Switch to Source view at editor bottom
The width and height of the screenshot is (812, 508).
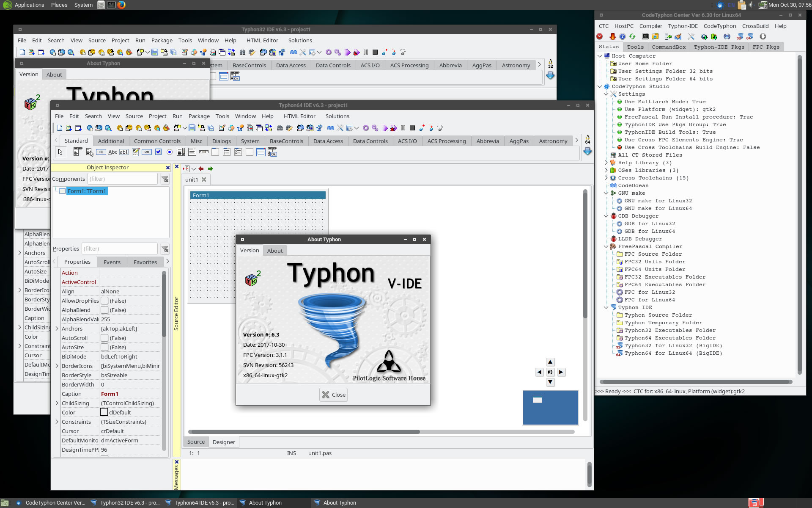196,442
